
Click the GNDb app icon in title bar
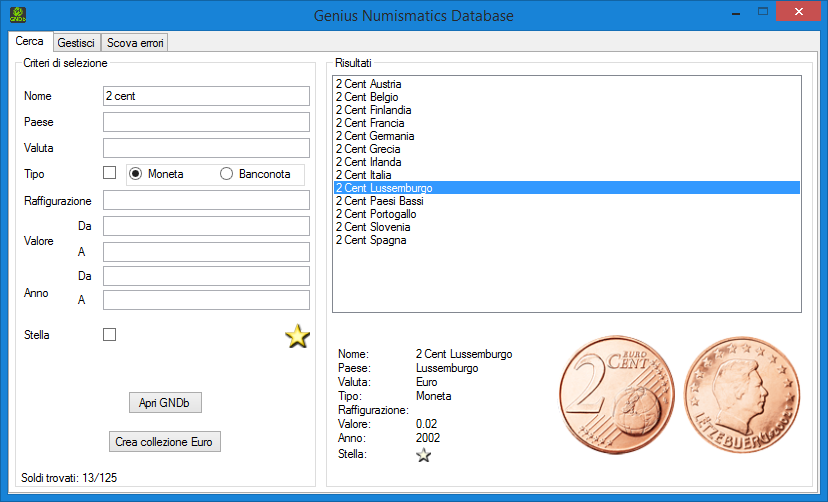(x=17, y=15)
